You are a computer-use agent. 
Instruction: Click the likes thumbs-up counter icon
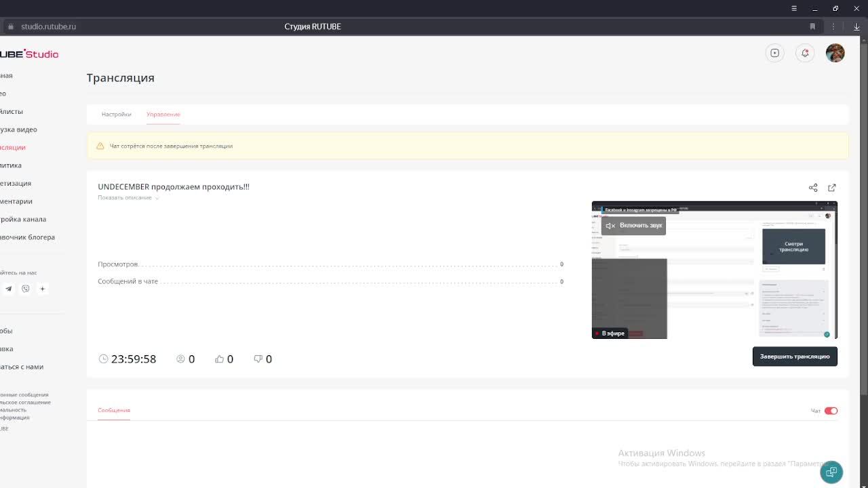tap(219, 359)
